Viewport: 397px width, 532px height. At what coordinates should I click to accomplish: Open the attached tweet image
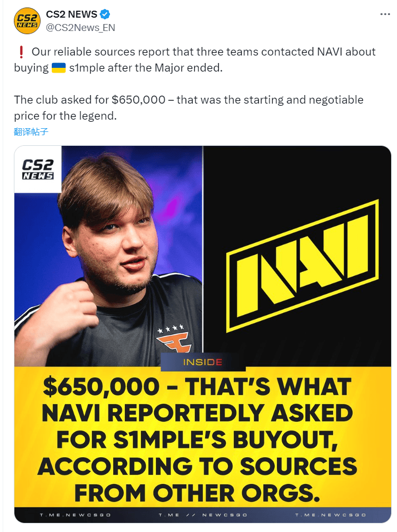203,334
